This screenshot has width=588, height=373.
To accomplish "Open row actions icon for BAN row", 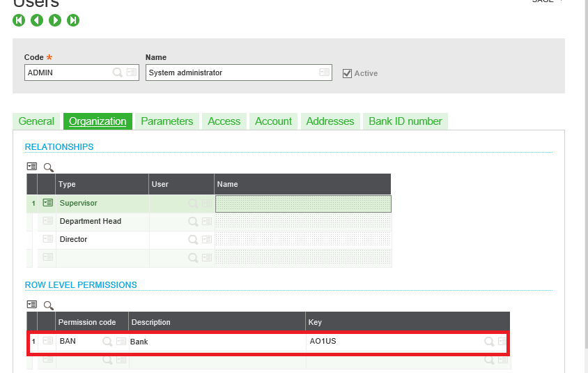I will [47, 341].
